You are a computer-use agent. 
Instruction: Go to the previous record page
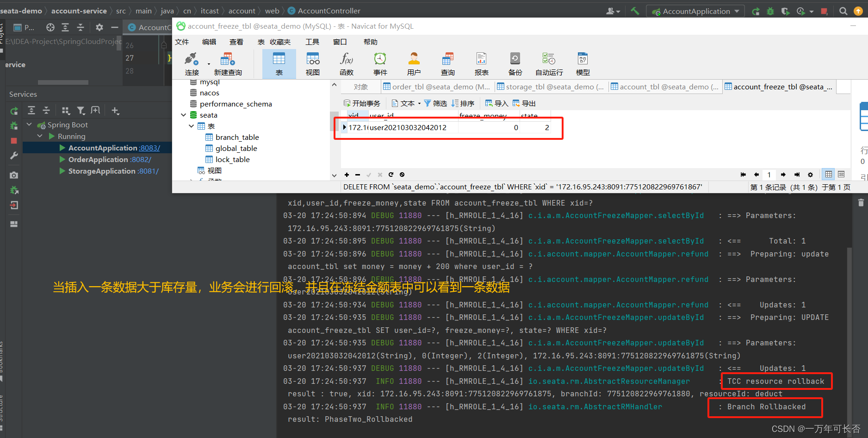click(756, 175)
